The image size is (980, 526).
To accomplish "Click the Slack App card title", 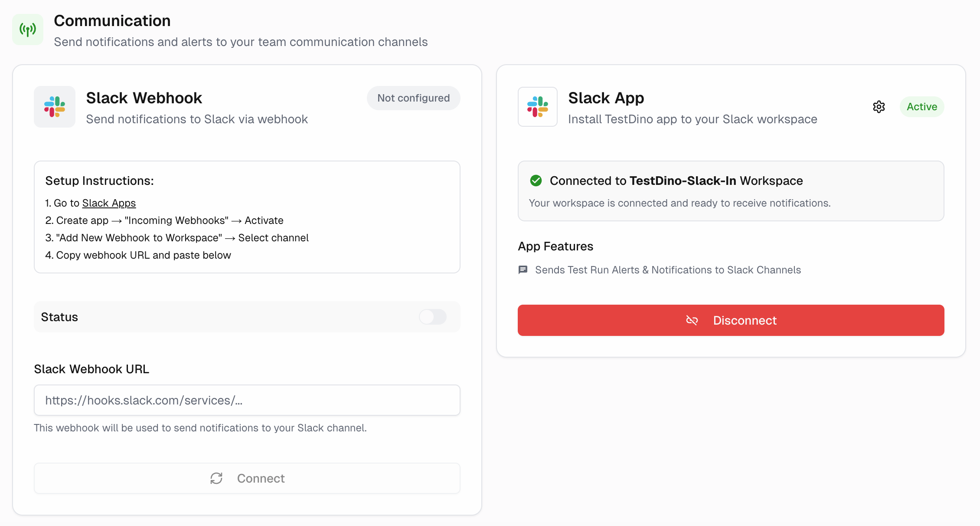I will 606,98.
